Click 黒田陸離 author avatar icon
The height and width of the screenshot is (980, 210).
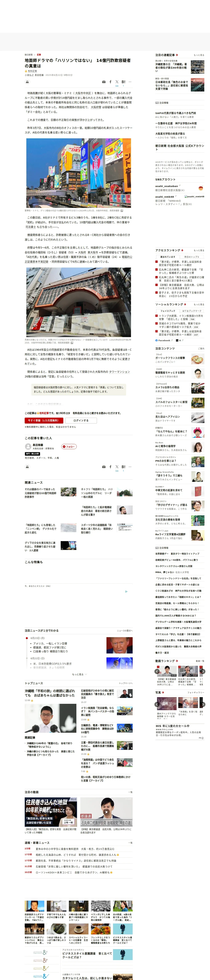[x=28, y=446]
